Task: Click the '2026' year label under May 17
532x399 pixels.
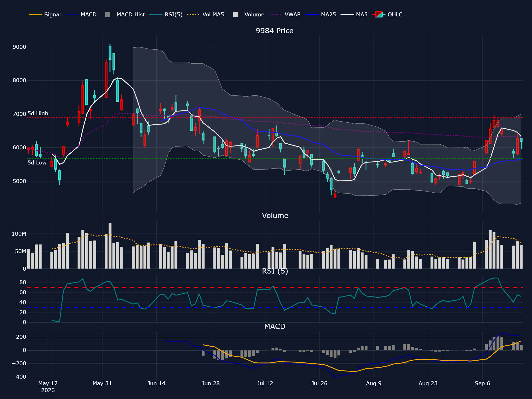Action: click(x=48, y=390)
